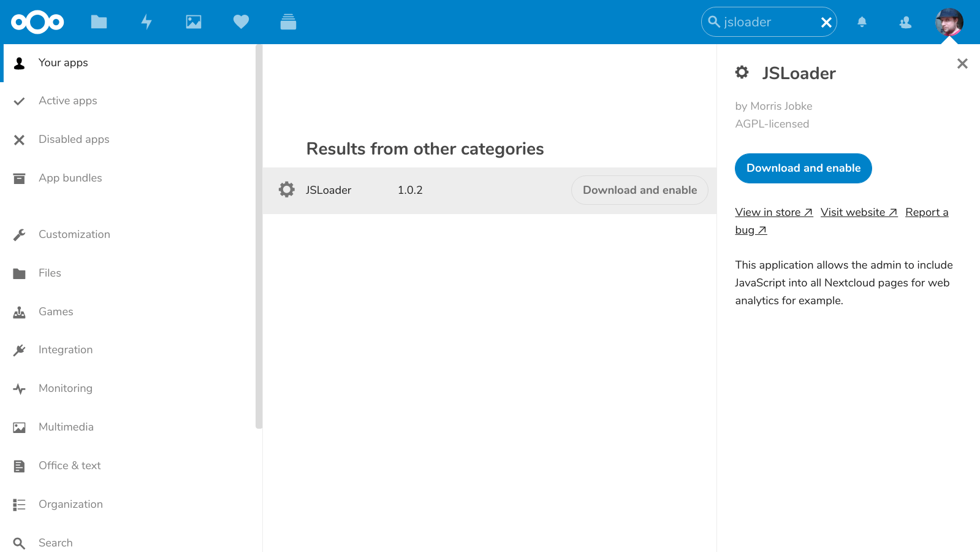
Task: Click the JSLoader gear icon in list row
Action: pos(287,190)
